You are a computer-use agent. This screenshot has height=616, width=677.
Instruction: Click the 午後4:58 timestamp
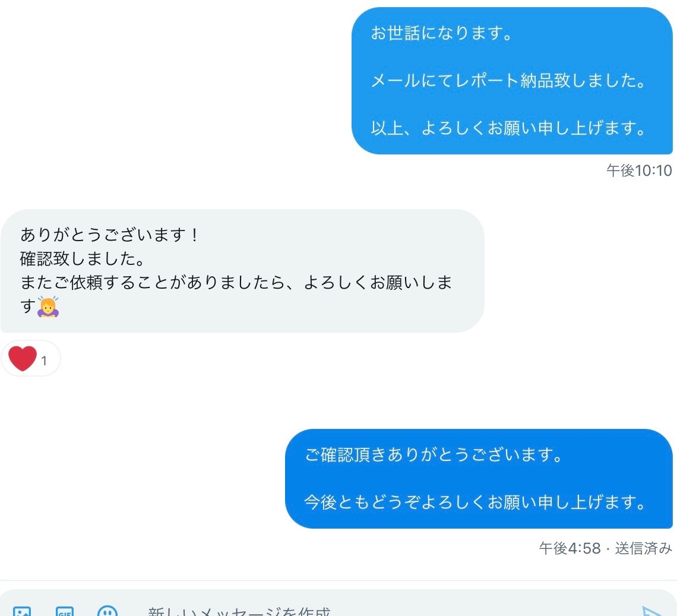[x=570, y=548]
